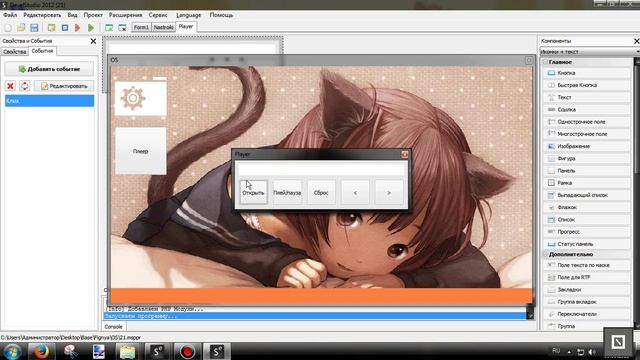Select the Текст component

(587, 97)
